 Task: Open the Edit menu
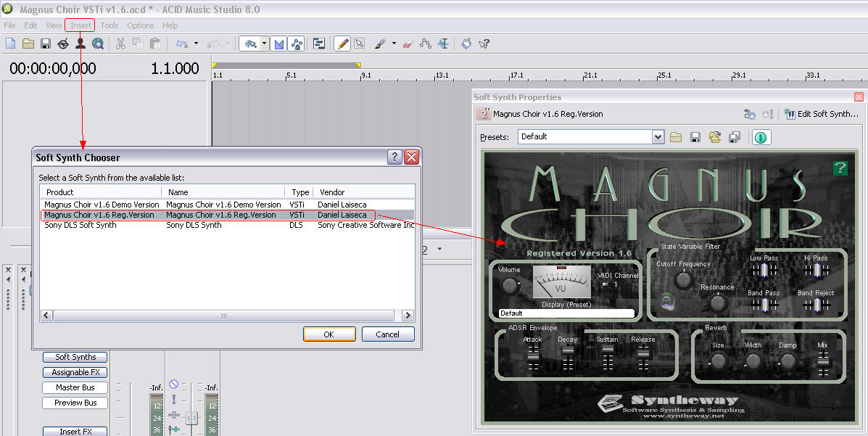click(30, 25)
